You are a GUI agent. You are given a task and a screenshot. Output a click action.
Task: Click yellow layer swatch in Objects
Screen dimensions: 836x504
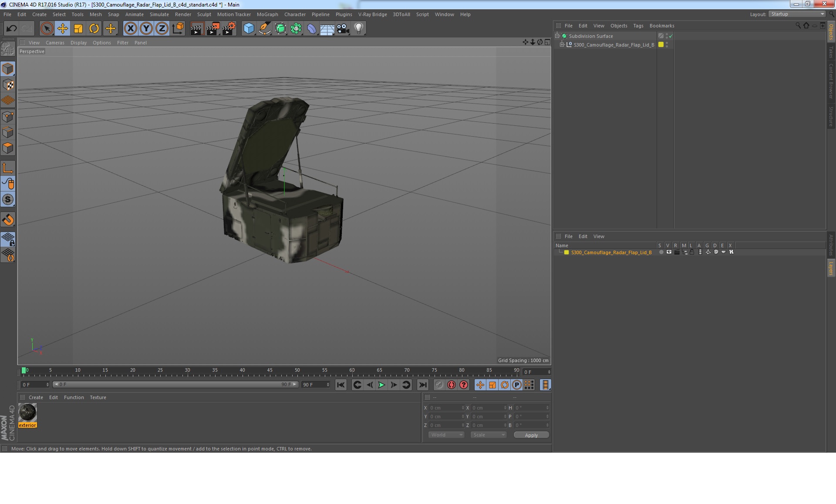click(661, 44)
